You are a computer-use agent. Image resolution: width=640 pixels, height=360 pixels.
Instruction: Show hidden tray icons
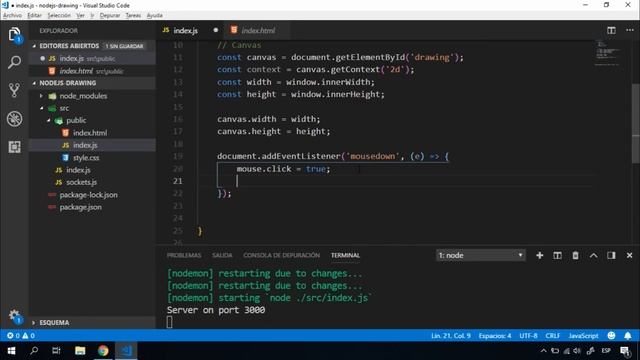543,351
